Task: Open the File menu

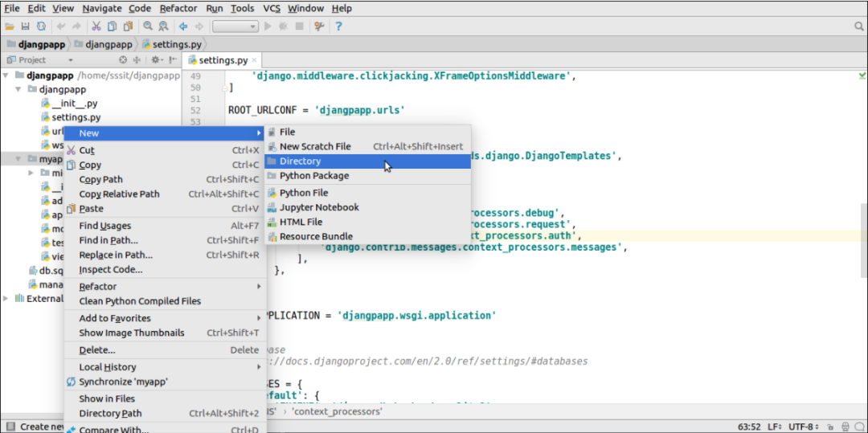Action: point(11,8)
